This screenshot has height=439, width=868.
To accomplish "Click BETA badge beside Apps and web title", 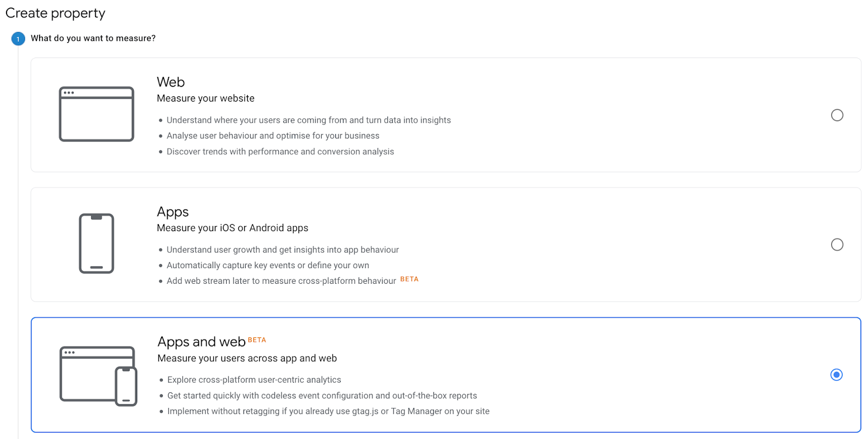I will 257,340.
